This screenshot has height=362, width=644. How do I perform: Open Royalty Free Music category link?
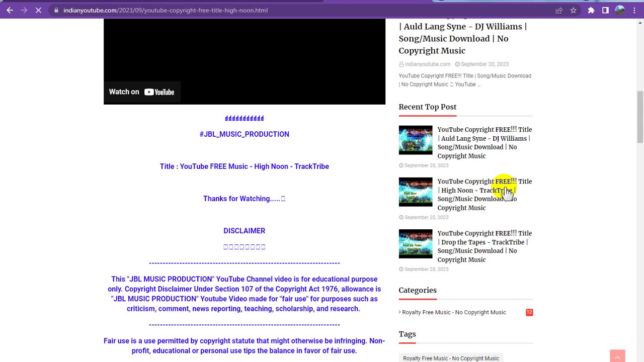click(454, 312)
